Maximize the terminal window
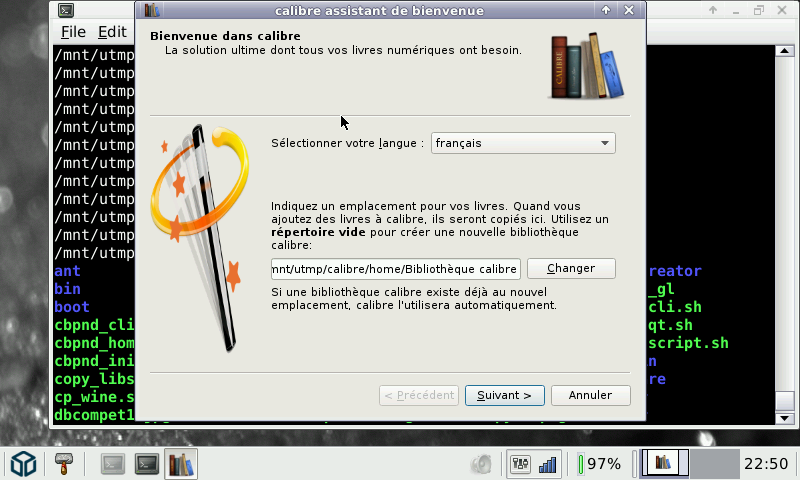800x480 pixels. click(x=759, y=10)
